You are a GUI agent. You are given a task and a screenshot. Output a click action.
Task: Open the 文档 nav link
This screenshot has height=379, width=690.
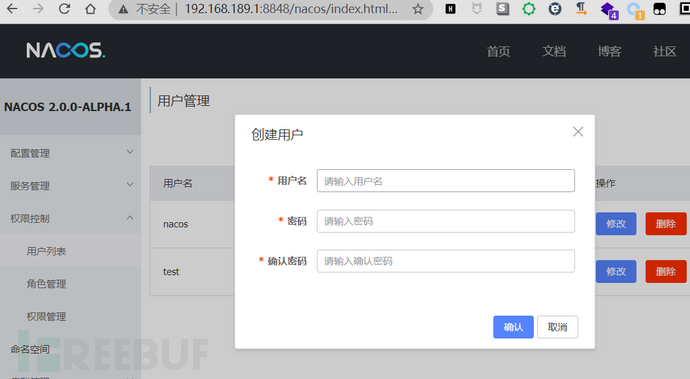(x=554, y=52)
